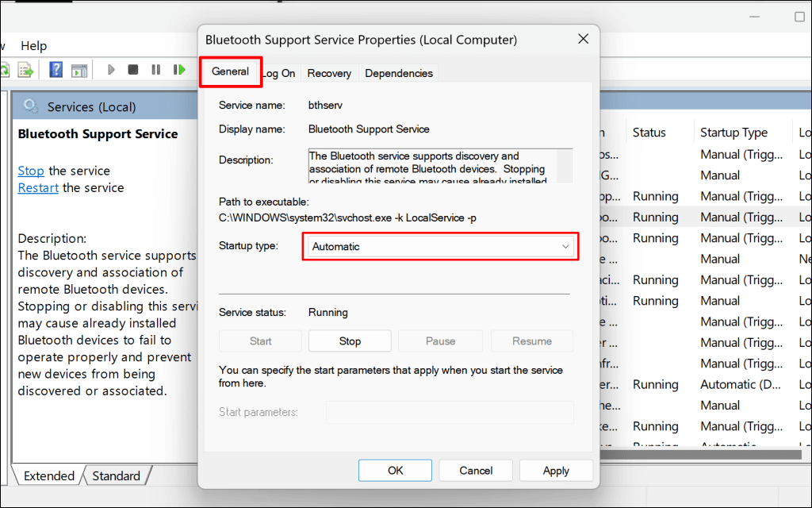Switch to the Standard view tab
The height and width of the screenshot is (508, 812).
pos(116,476)
